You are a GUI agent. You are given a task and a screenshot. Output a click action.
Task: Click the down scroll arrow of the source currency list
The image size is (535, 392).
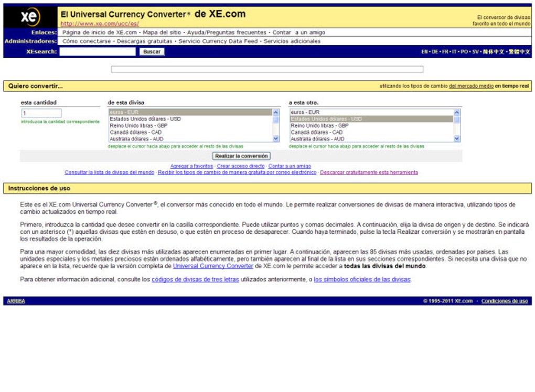[x=275, y=138]
